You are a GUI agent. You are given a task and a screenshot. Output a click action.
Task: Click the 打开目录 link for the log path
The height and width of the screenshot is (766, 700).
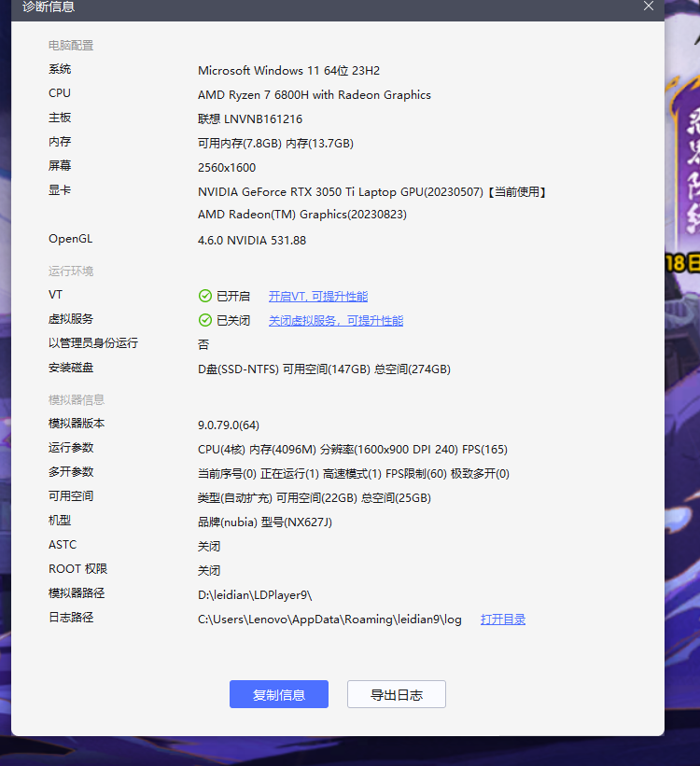point(503,619)
